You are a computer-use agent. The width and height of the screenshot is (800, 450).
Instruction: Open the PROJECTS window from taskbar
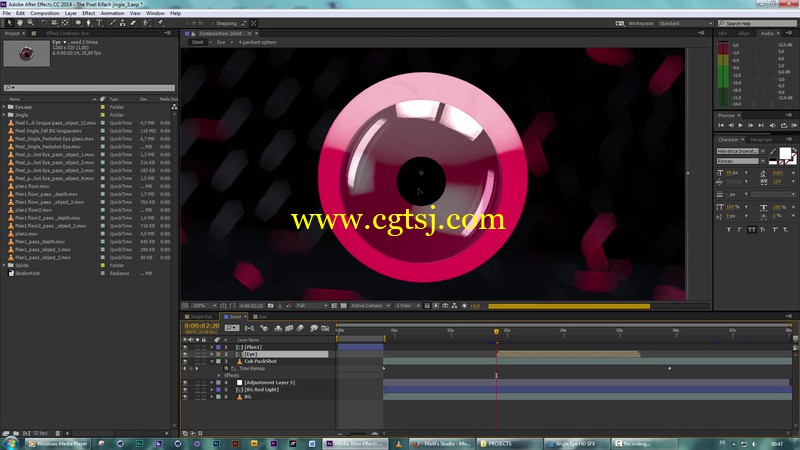pos(507,444)
